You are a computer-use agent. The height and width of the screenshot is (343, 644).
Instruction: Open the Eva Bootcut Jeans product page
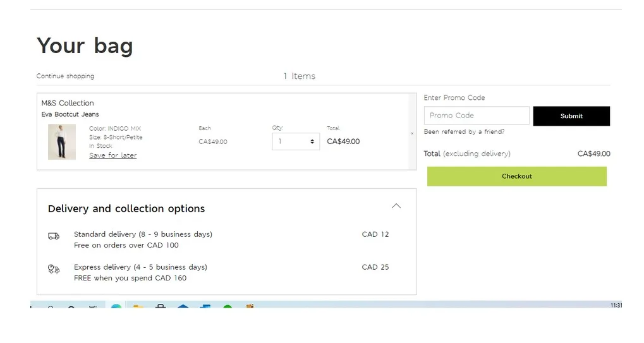[x=70, y=114]
